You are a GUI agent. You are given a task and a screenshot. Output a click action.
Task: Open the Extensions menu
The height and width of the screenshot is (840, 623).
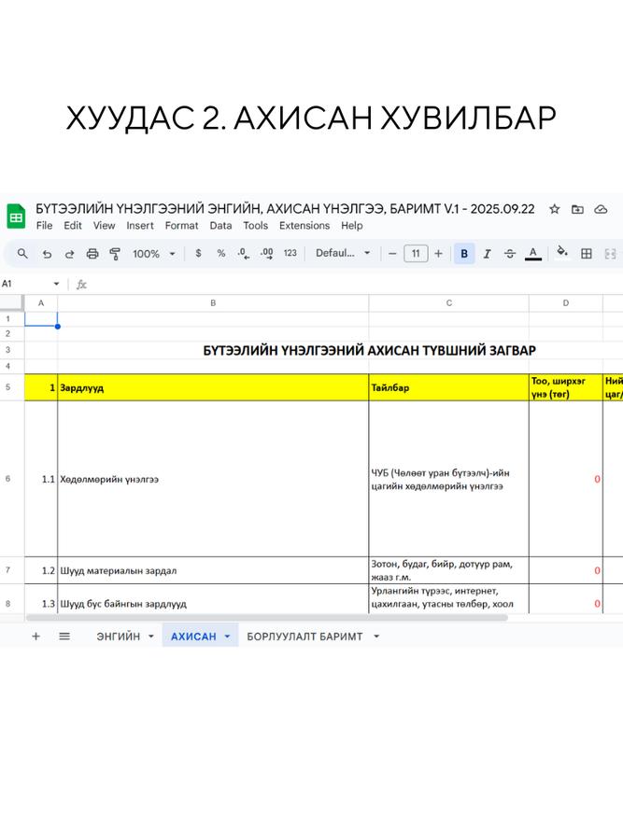[x=304, y=226]
